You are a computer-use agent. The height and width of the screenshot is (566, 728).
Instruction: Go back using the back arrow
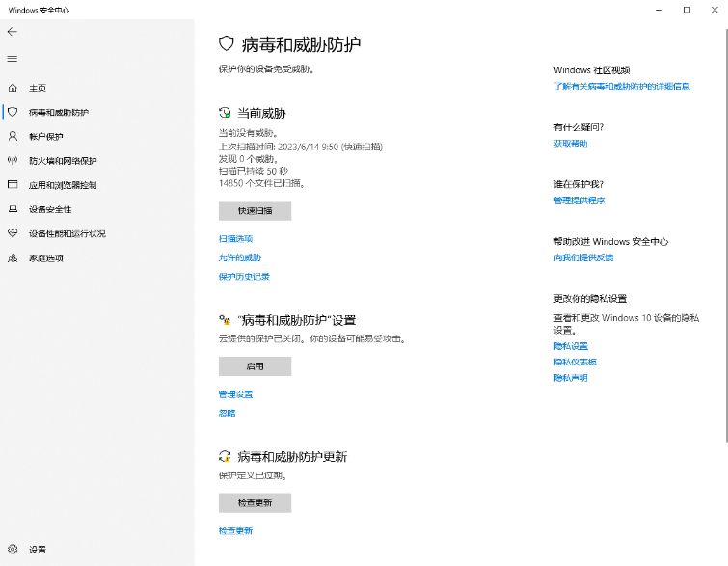tap(13, 32)
